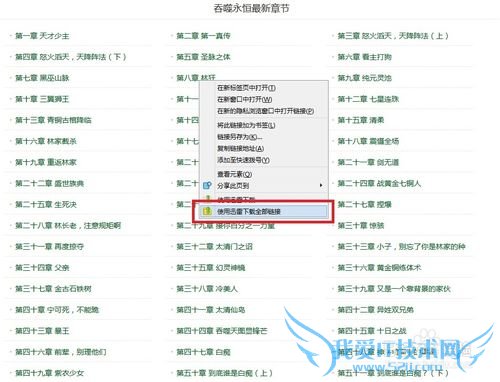Choose 链接另存为(K)... menu entry
This screenshot has width=500, height=382.
(x=240, y=137)
